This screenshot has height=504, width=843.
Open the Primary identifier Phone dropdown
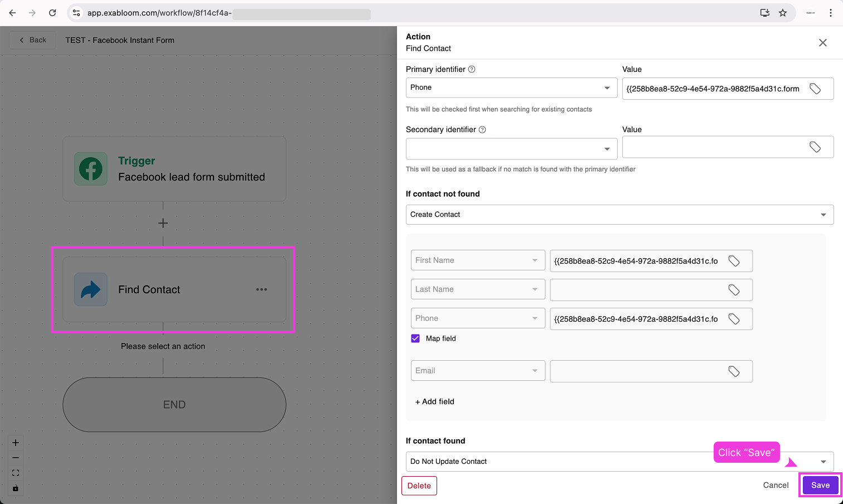click(x=607, y=88)
